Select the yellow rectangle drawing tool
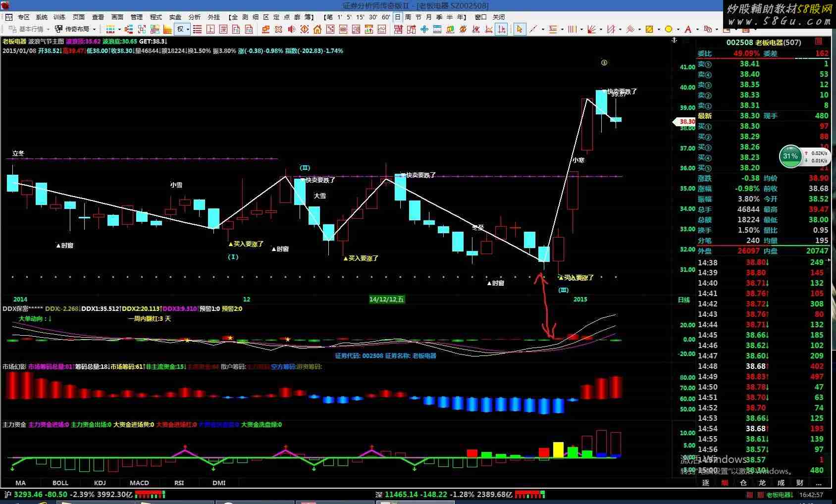Image resolution: width=836 pixels, height=504 pixels. pos(649,29)
